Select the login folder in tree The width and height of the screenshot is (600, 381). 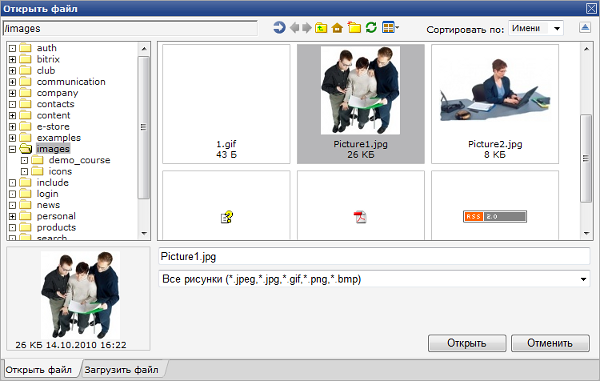click(x=47, y=194)
